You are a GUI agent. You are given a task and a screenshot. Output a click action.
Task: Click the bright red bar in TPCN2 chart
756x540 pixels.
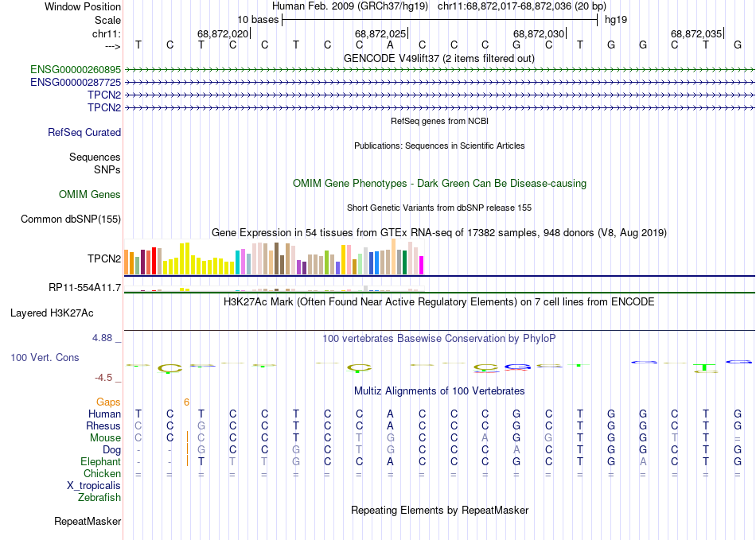(x=154, y=261)
